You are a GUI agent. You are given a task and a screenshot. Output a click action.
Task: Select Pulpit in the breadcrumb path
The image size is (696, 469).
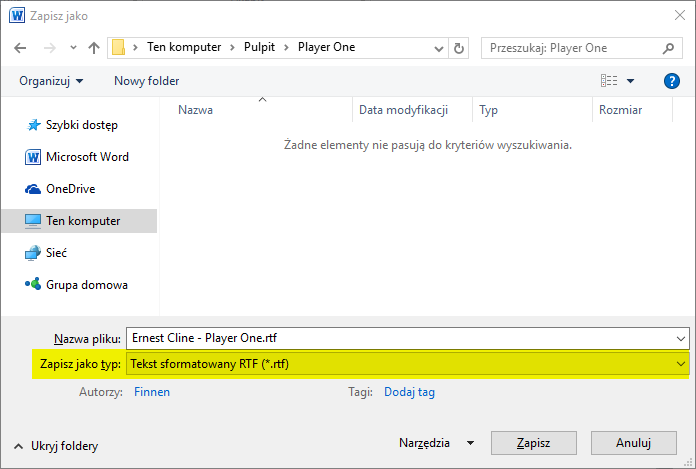pyautogui.click(x=259, y=47)
